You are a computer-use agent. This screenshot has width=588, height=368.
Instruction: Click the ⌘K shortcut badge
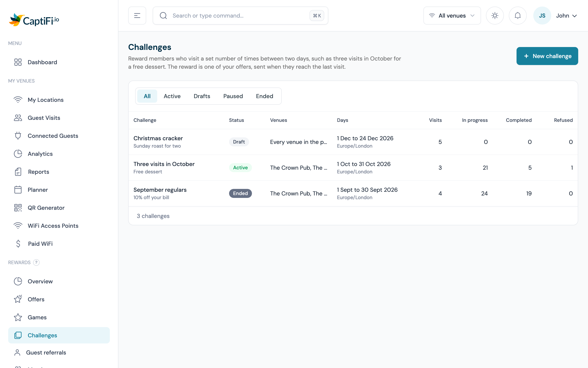[317, 16]
